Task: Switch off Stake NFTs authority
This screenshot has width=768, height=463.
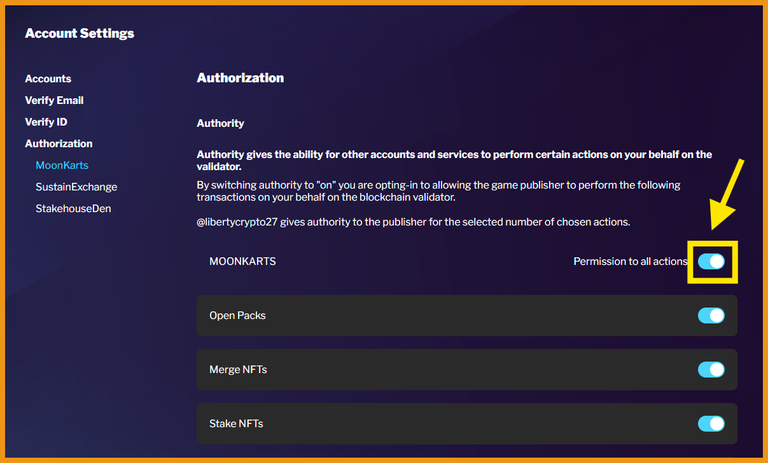Action: 711,423
